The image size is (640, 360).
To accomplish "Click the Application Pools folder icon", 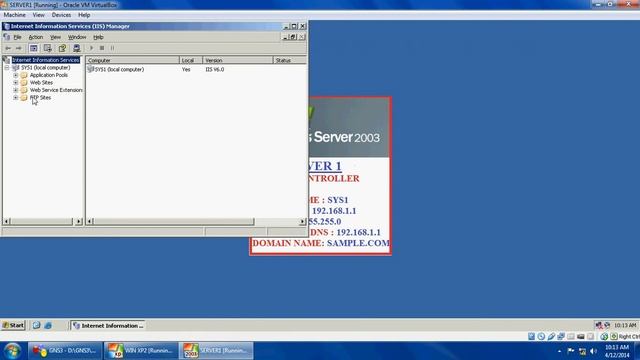I will tap(24, 75).
